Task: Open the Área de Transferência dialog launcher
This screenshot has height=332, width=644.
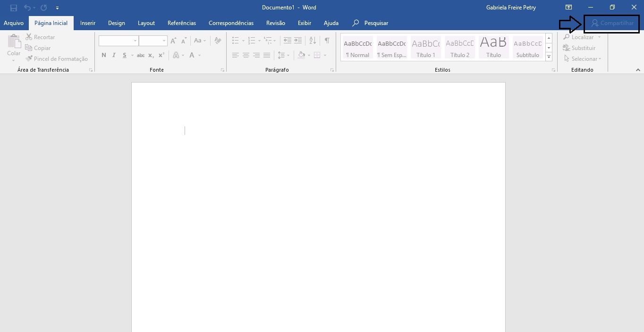Action: point(91,70)
